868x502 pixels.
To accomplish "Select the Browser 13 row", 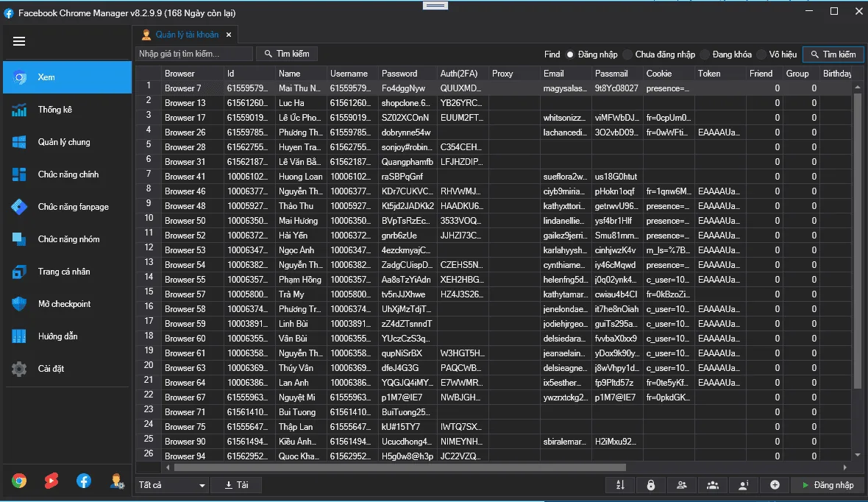I will 494,103.
